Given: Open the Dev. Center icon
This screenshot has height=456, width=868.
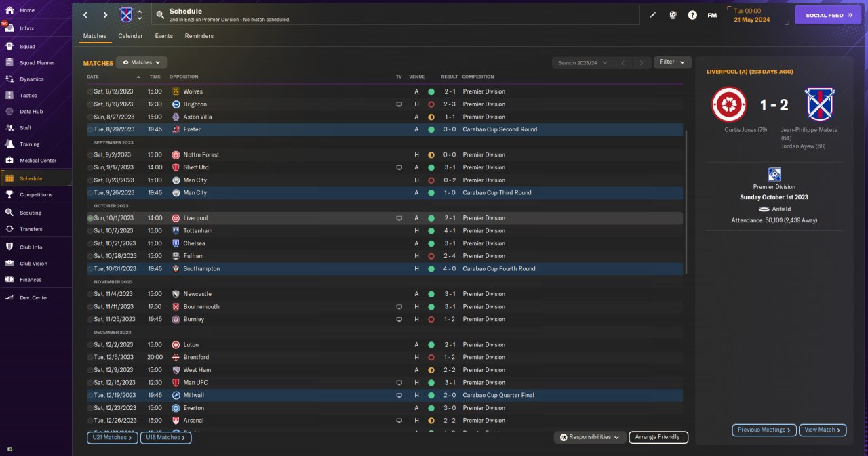Looking at the screenshot, I should 9,297.
